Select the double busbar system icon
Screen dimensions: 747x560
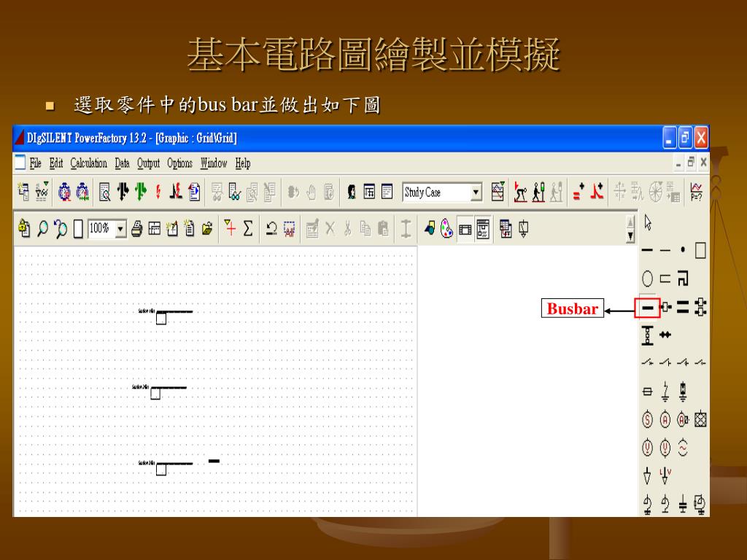683,308
